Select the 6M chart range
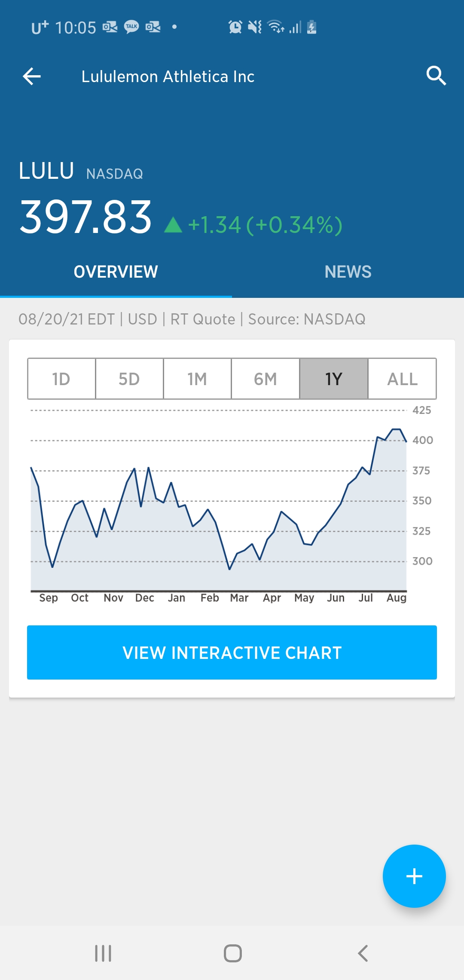This screenshot has height=980, width=464. click(x=266, y=379)
